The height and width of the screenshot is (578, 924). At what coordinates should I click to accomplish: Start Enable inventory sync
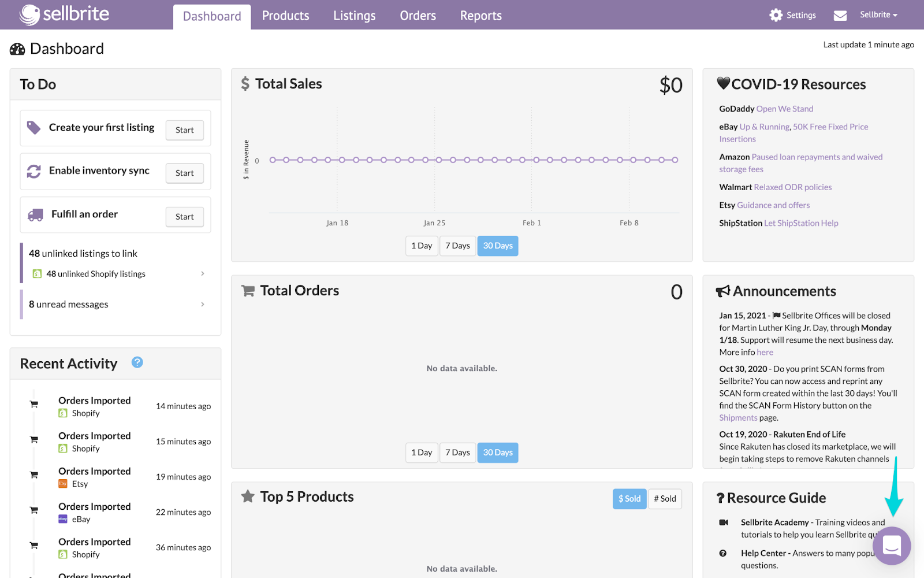click(x=185, y=173)
